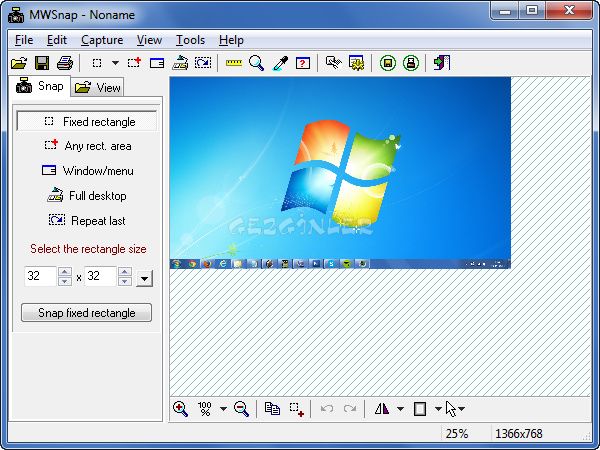Select Any rect. area capture mode
Screen dimensions: 600x450
pos(88,146)
